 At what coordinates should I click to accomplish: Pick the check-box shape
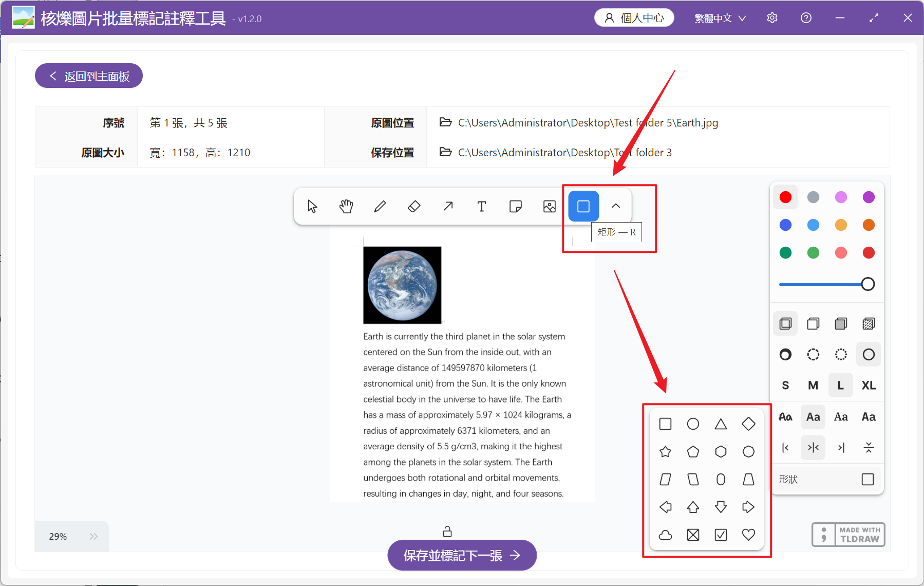(x=721, y=535)
